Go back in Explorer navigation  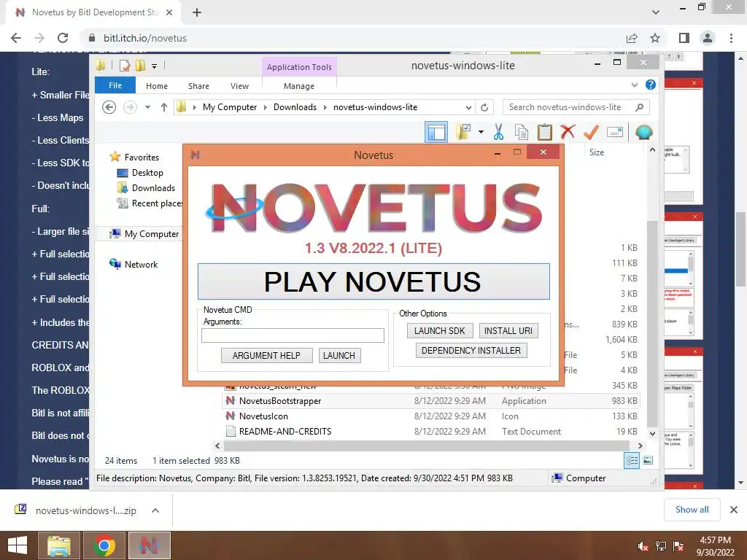pyautogui.click(x=109, y=107)
